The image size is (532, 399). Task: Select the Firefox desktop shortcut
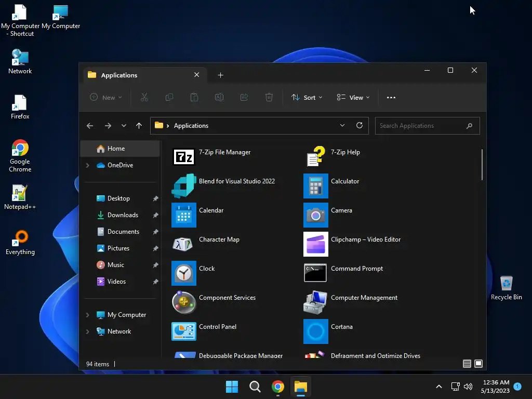click(20, 107)
